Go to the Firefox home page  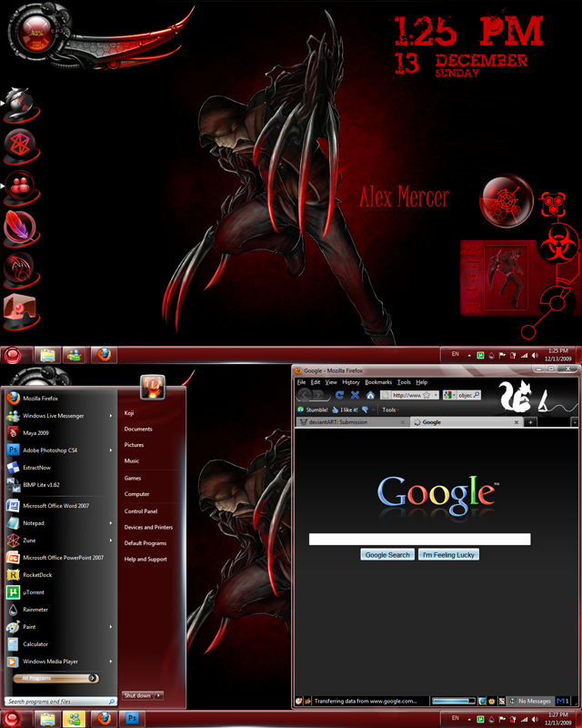(370, 395)
